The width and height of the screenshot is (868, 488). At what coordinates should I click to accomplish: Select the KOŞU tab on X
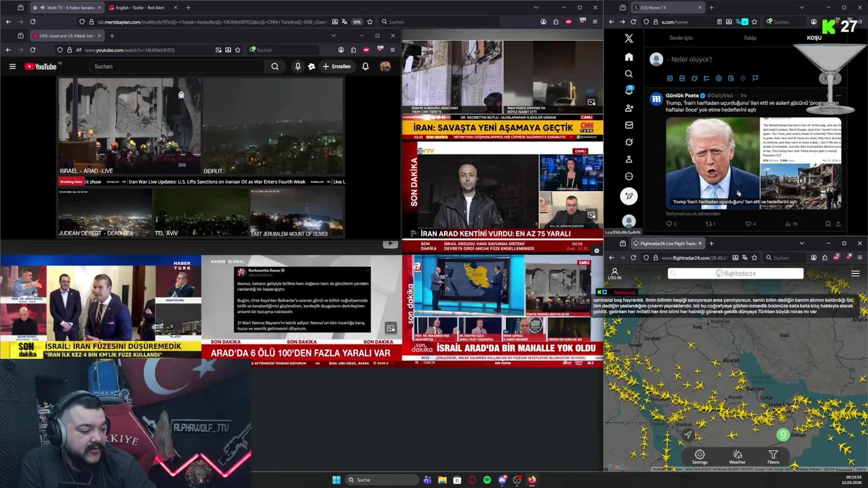tap(814, 38)
